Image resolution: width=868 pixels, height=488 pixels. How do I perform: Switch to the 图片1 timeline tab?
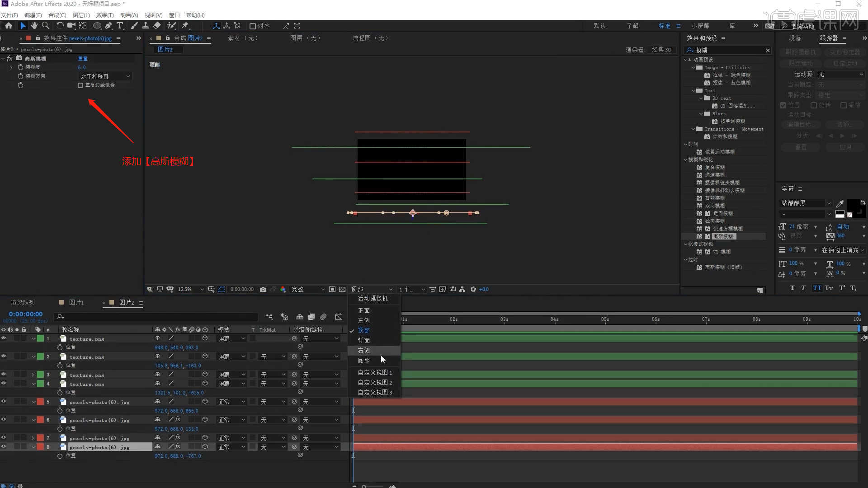click(x=76, y=302)
